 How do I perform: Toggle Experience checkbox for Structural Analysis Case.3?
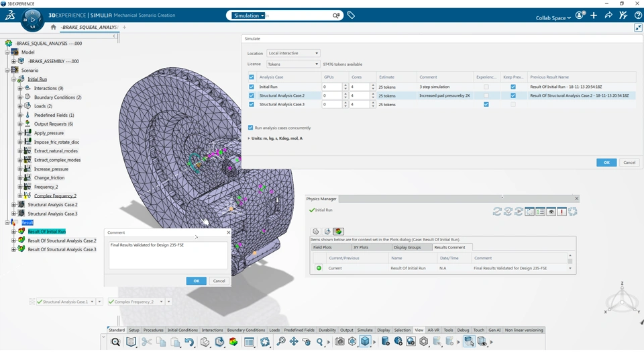tap(486, 104)
